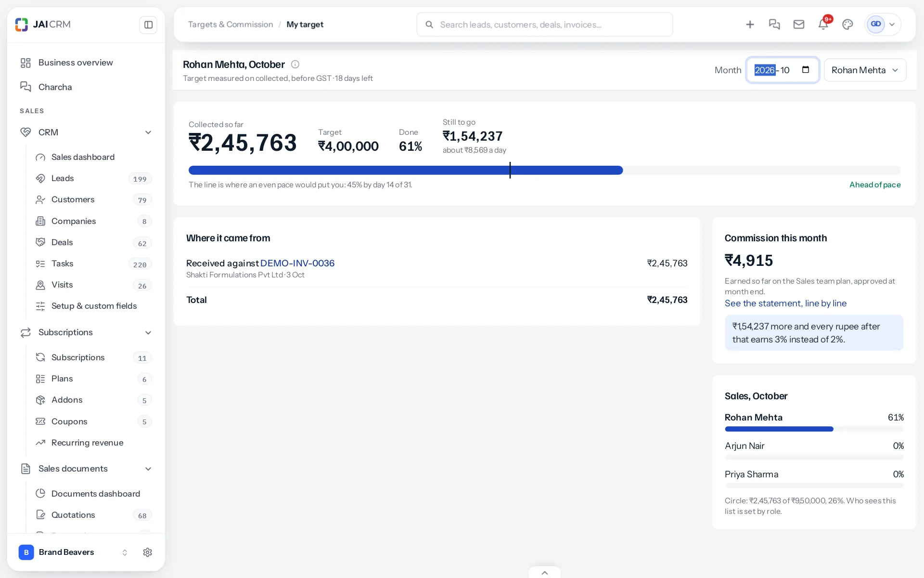Open the Leads list
Screen dimensions: 924x578
94,178
